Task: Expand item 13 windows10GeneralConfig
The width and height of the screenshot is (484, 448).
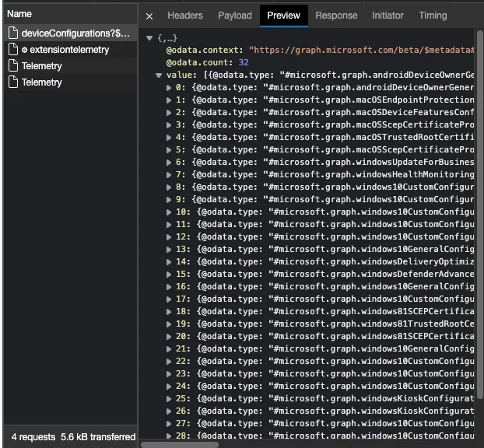Action: (x=169, y=250)
